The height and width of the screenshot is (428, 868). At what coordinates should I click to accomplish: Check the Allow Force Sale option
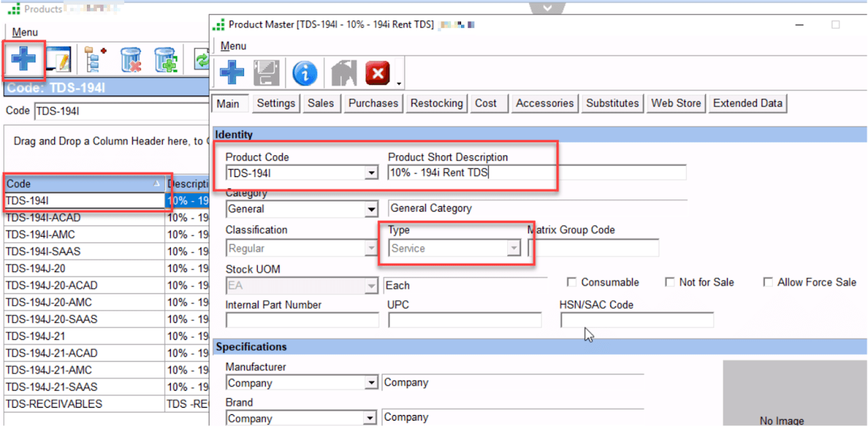pos(768,282)
